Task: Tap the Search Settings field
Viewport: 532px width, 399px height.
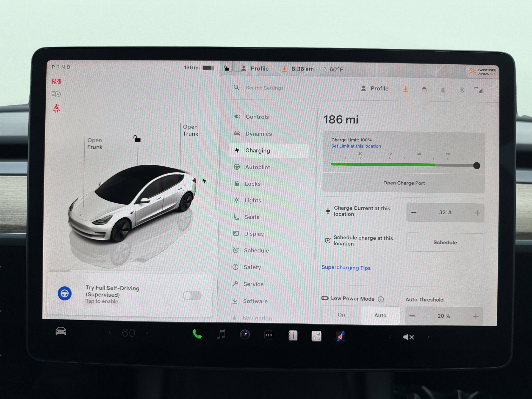Action: click(x=265, y=88)
